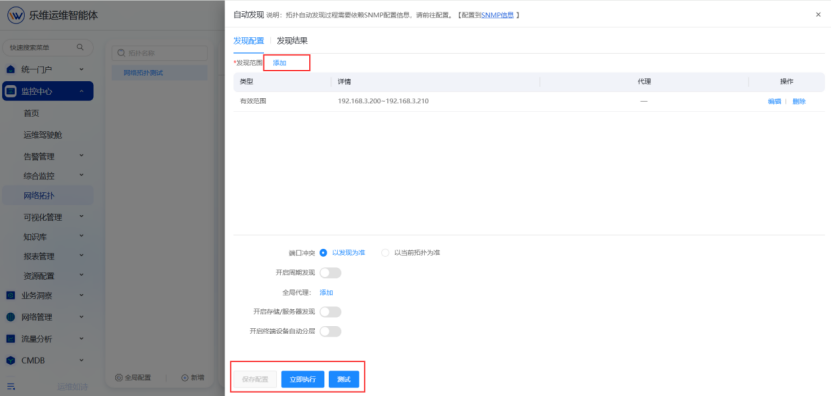Toggle the 开启终端设备自动分层 switch
This screenshot has width=831, height=397.
click(x=330, y=331)
